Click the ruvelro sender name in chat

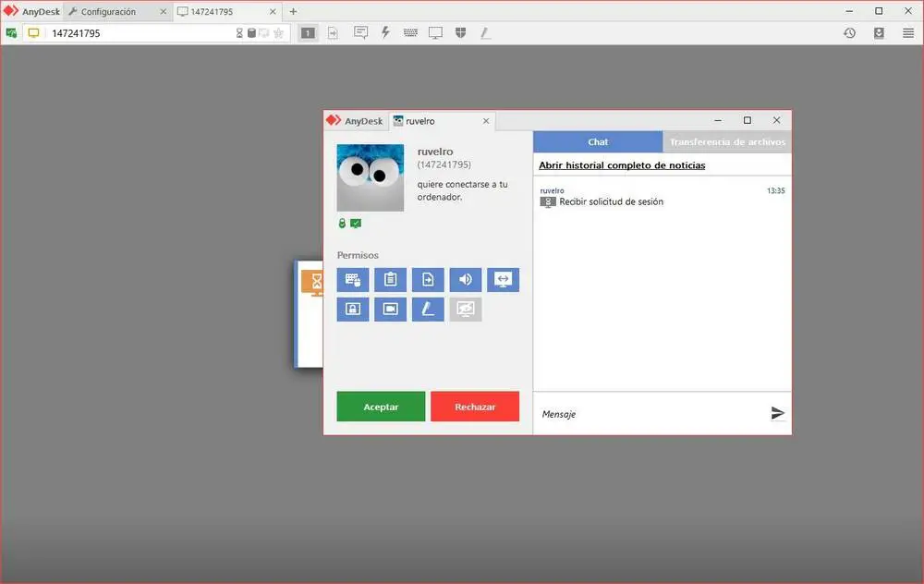[553, 190]
